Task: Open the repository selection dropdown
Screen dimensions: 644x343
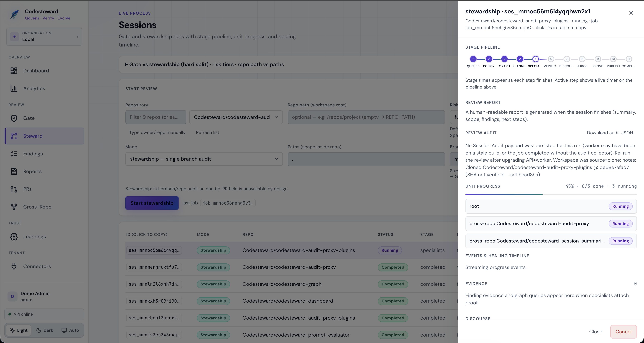Action: coord(236,117)
